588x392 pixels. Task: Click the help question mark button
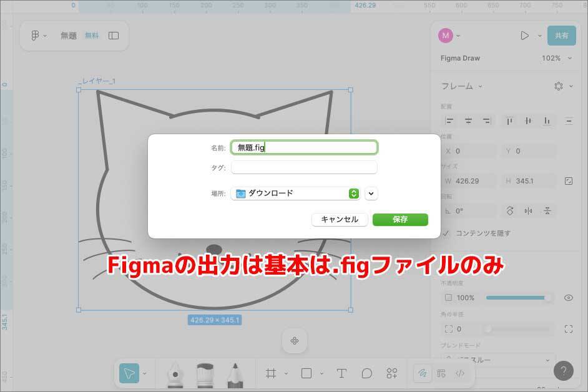[x=563, y=370]
